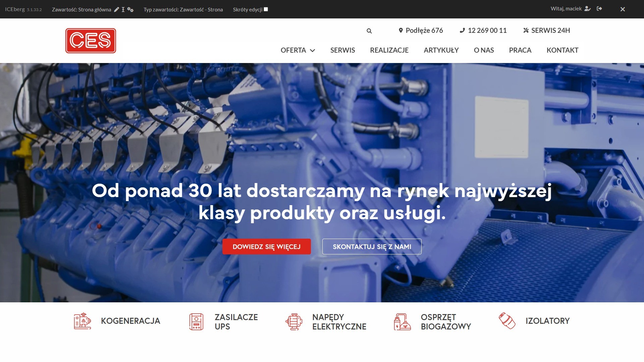This screenshot has height=362, width=644.
Task: Click Typ zawartości: Zawartość - Strona text
Action: point(183,9)
